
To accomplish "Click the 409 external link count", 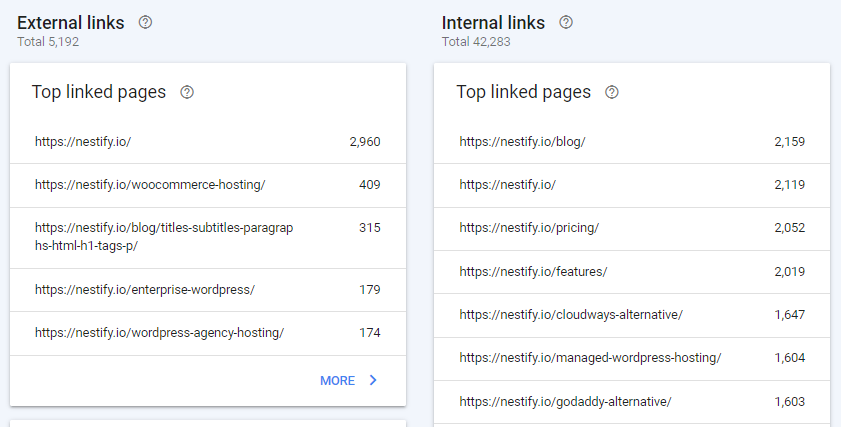I will pos(370,185).
